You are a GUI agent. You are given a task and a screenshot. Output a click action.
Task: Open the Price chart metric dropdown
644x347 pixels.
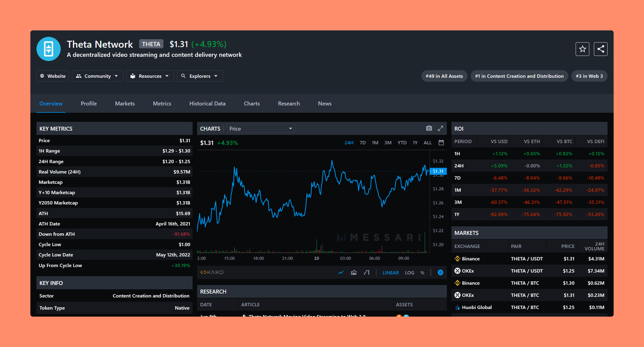261,129
